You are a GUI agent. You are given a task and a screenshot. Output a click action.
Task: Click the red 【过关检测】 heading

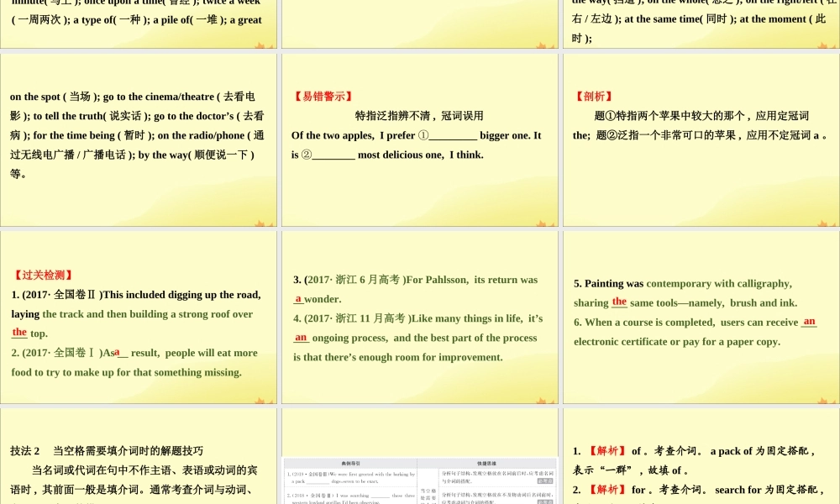44,276
